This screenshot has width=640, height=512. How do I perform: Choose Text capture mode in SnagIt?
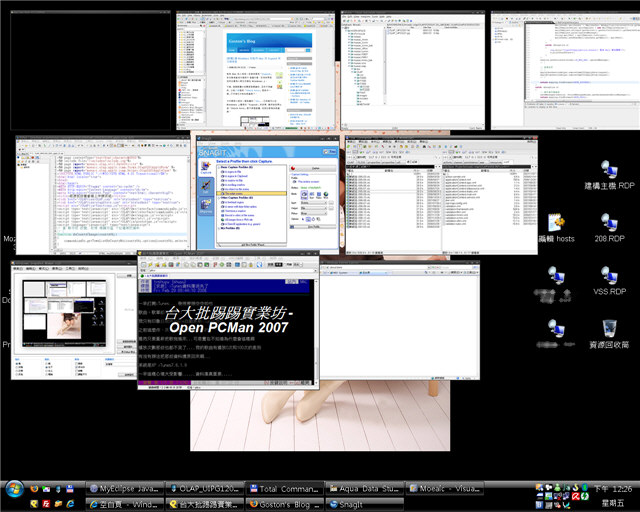click(x=311, y=195)
